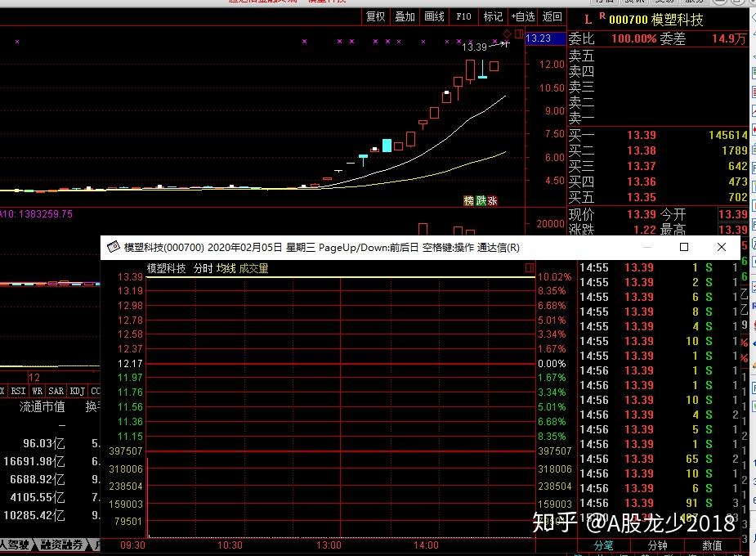The image size is (756, 556).
Task: Click the diamond icon above K-line chart
Action: (x=508, y=34)
